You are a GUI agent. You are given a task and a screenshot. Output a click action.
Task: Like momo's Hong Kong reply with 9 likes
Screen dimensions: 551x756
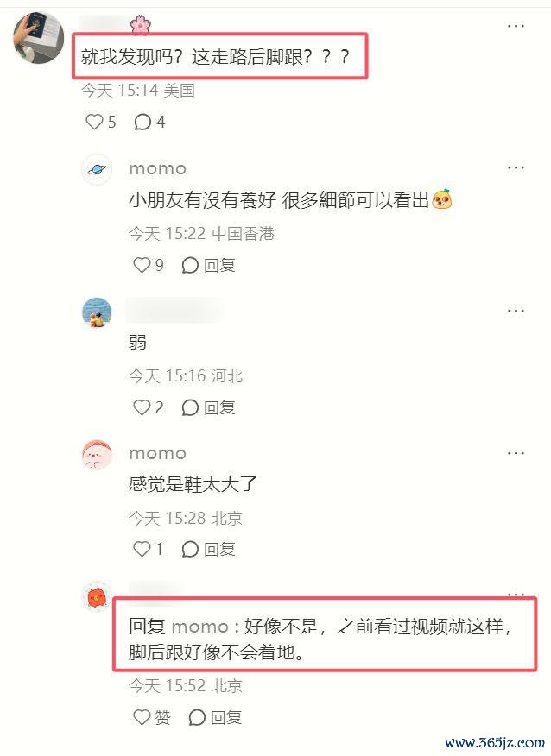click(x=149, y=265)
